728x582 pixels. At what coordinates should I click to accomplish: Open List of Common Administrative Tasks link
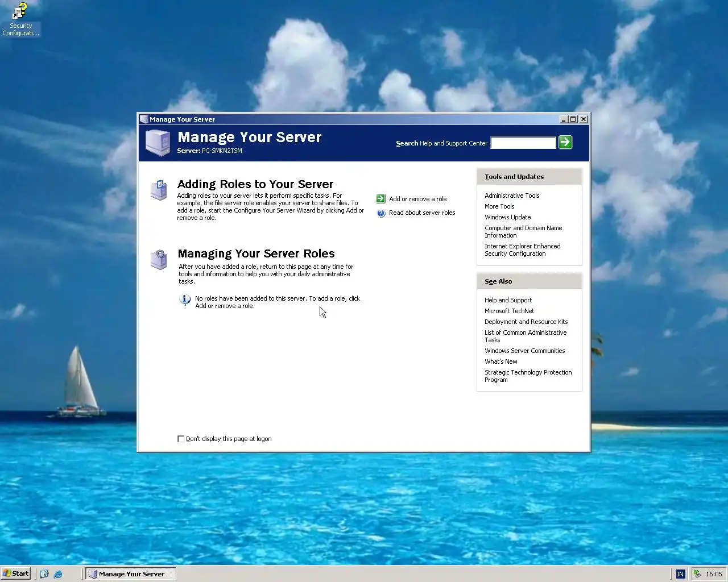(526, 336)
